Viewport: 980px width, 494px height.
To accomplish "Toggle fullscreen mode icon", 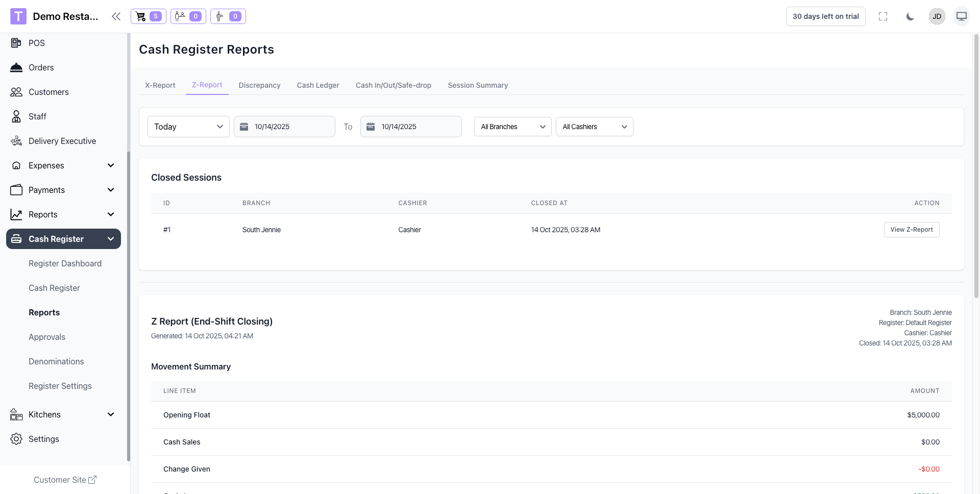I will tap(883, 16).
